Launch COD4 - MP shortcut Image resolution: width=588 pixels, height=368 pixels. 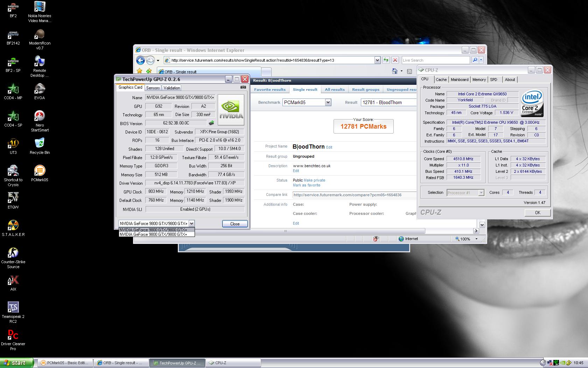13,92
